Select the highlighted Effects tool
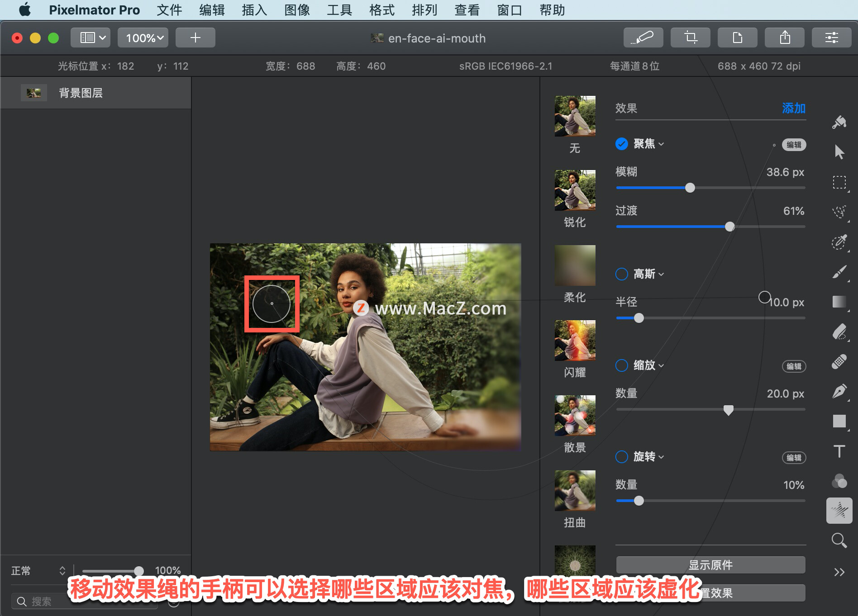 pyautogui.click(x=839, y=511)
